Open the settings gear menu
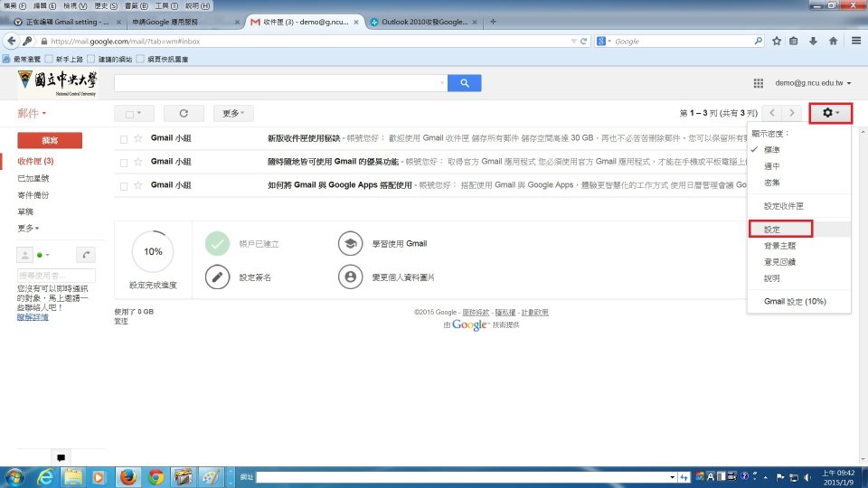The width and height of the screenshot is (868, 488). pyautogui.click(x=831, y=113)
